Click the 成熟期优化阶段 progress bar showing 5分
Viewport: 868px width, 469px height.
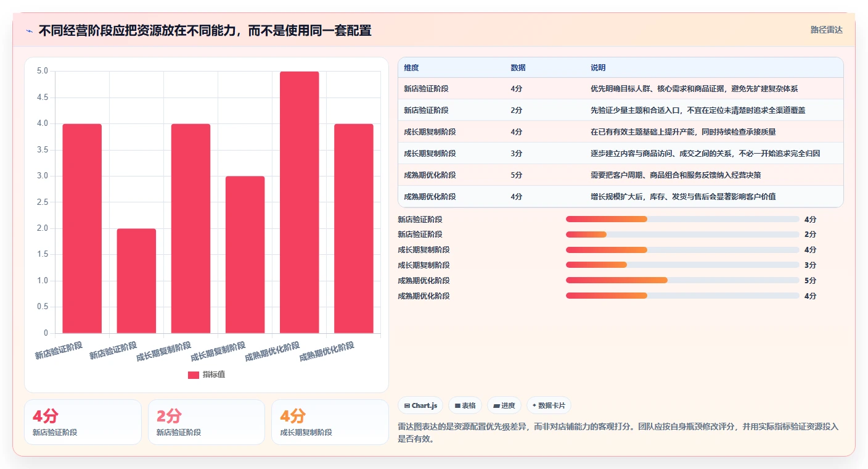click(x=682, y=281)
